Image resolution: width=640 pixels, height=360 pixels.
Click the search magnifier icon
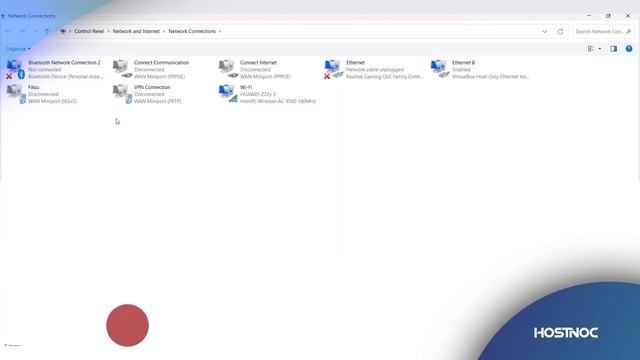click(629, 31)
